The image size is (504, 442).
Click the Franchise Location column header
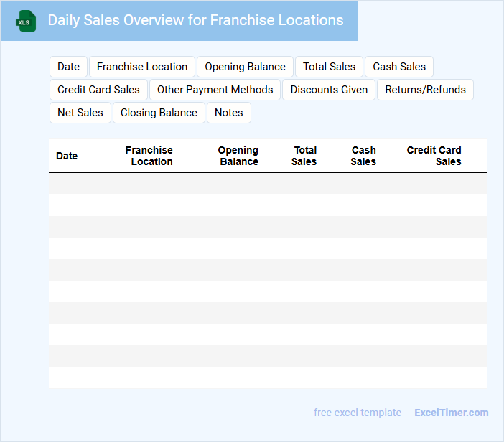(149, 156)
